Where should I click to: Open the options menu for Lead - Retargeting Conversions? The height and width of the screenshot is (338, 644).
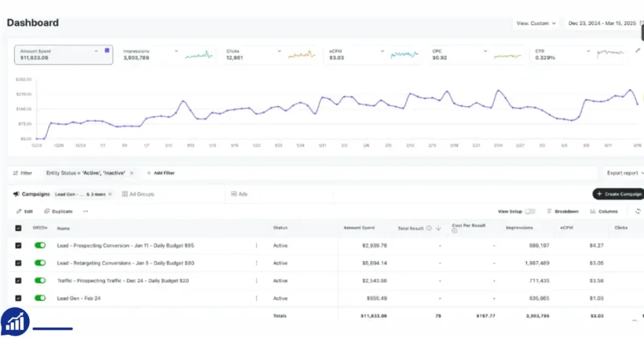coord(257,263)
